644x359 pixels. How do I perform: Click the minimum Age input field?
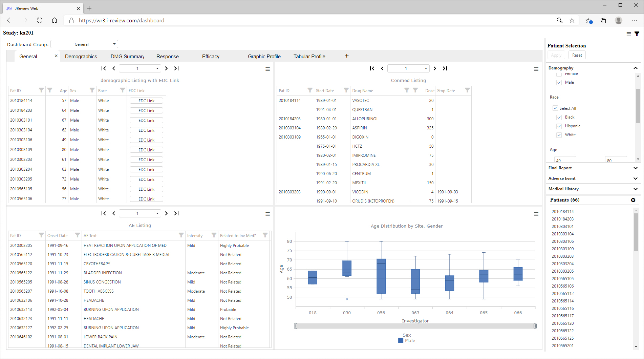pos(565,160)
